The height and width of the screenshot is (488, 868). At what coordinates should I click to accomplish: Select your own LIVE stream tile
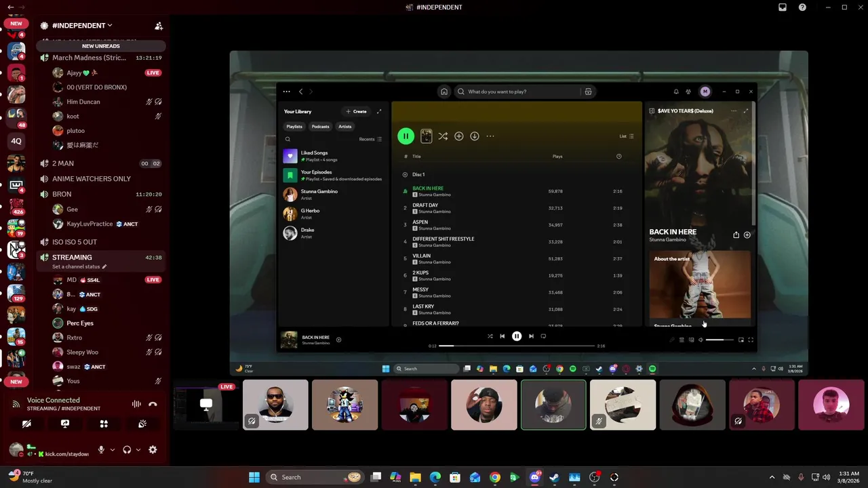(x=206, y=405)
